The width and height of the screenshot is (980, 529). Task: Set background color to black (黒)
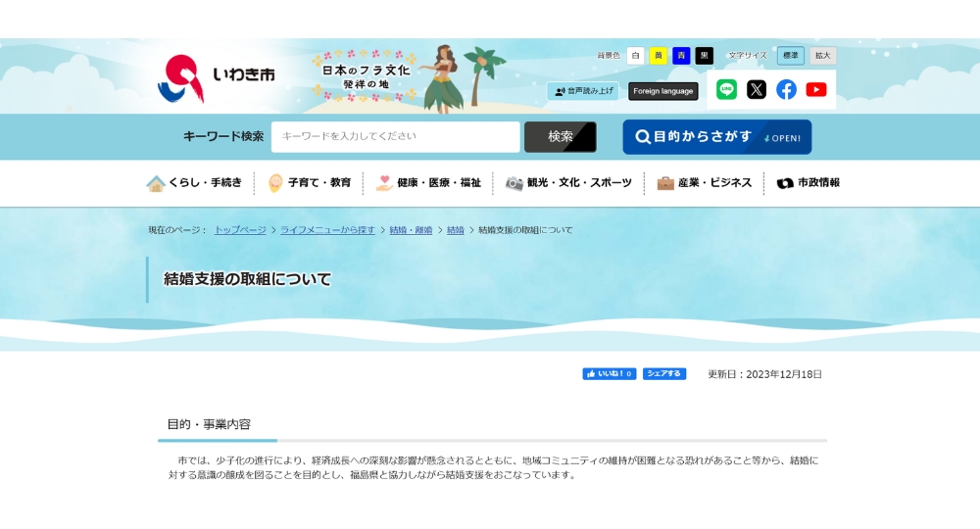705,56
